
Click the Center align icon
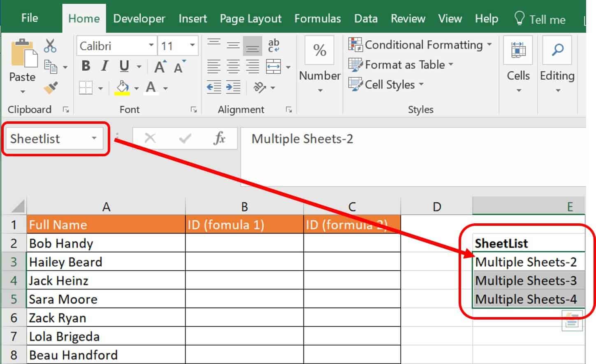[233, 66]
